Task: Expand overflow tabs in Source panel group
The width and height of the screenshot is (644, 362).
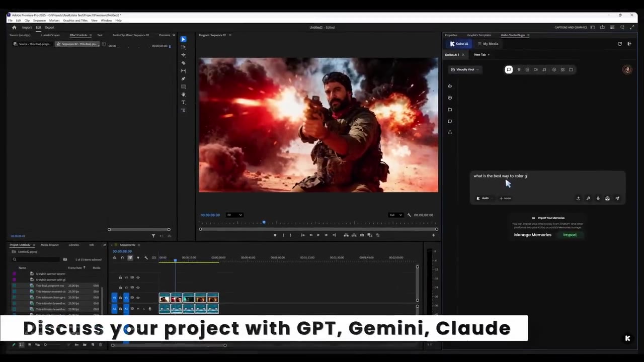Action: 174,35
